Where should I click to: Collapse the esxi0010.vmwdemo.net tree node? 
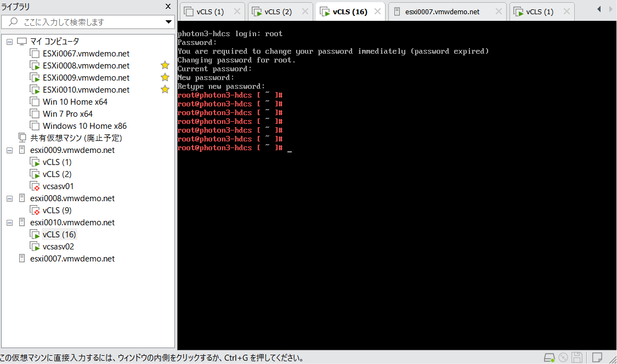click(9, 223)
